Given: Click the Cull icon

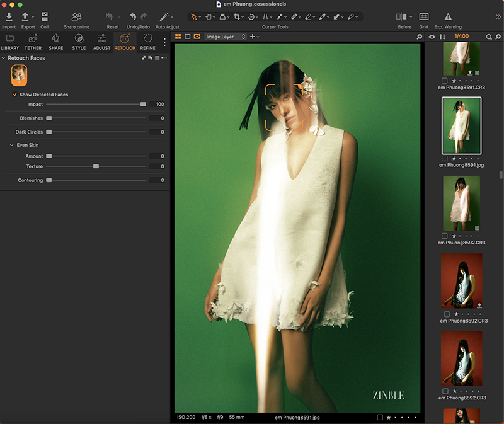Looking at the screenshot, I should 44,17.
